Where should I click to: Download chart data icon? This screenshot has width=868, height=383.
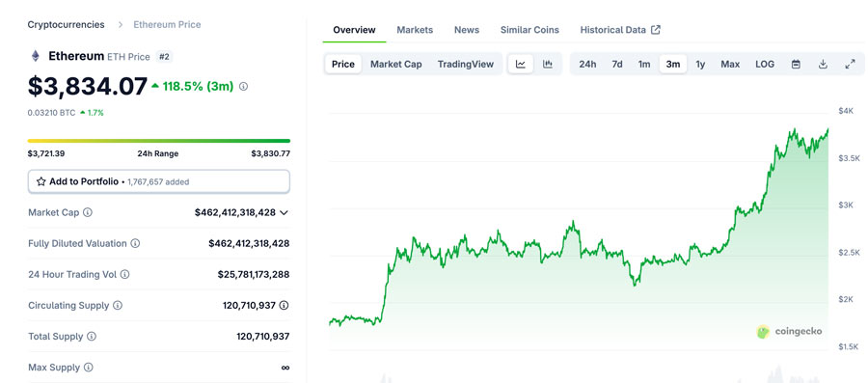tap(823, 65)
